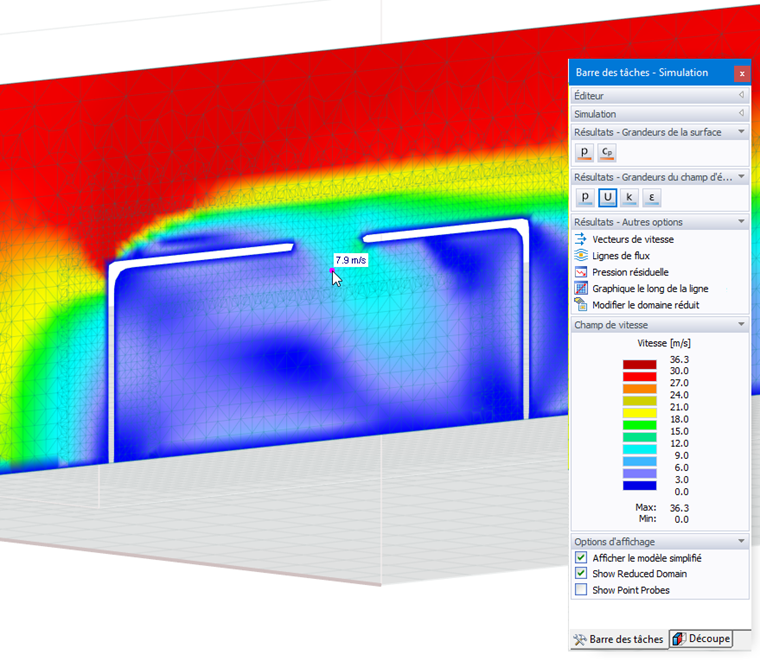Screen dimensions: 760x661
Task: Click the green 18.0 legend swatch
Action: (x=639, y=425)
